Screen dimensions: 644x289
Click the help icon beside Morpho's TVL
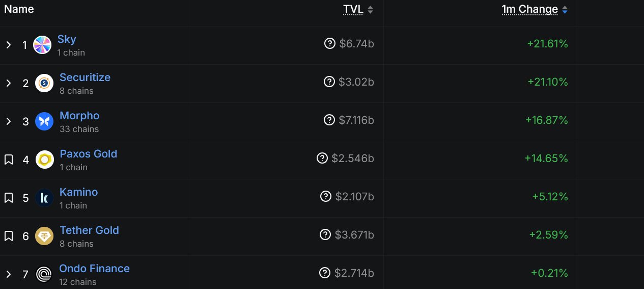pos(329,120)
